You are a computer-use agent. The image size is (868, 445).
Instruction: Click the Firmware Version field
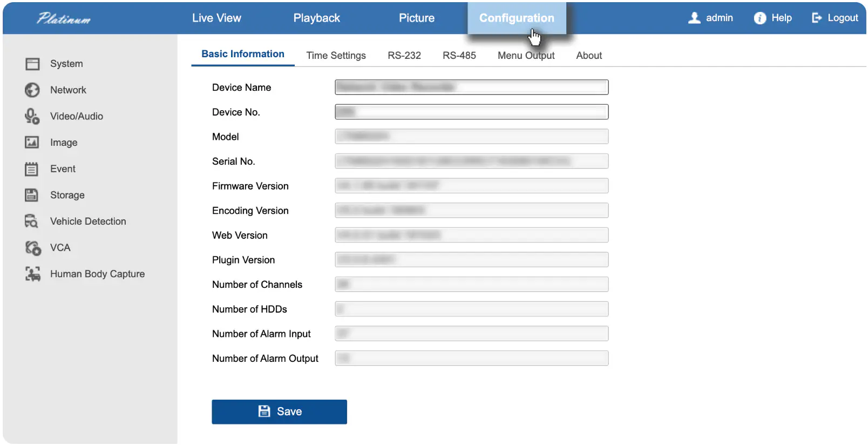tap(472, 186)
